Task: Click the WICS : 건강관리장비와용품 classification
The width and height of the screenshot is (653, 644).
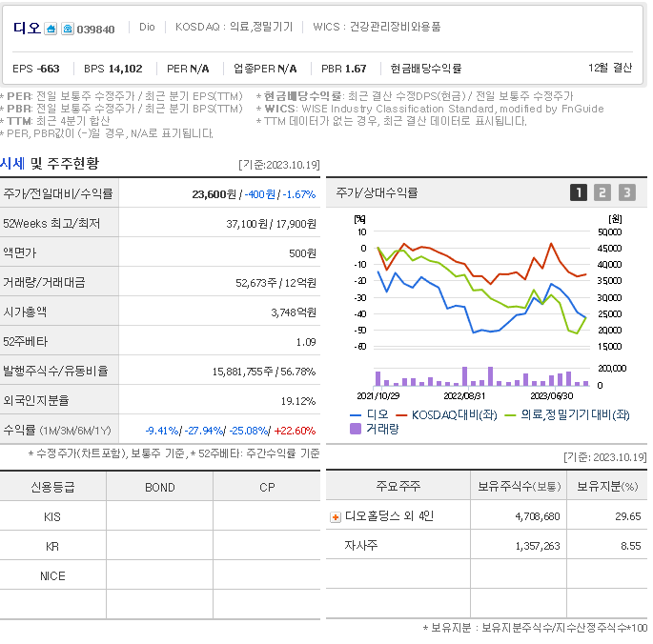Action: pos(377,27)
